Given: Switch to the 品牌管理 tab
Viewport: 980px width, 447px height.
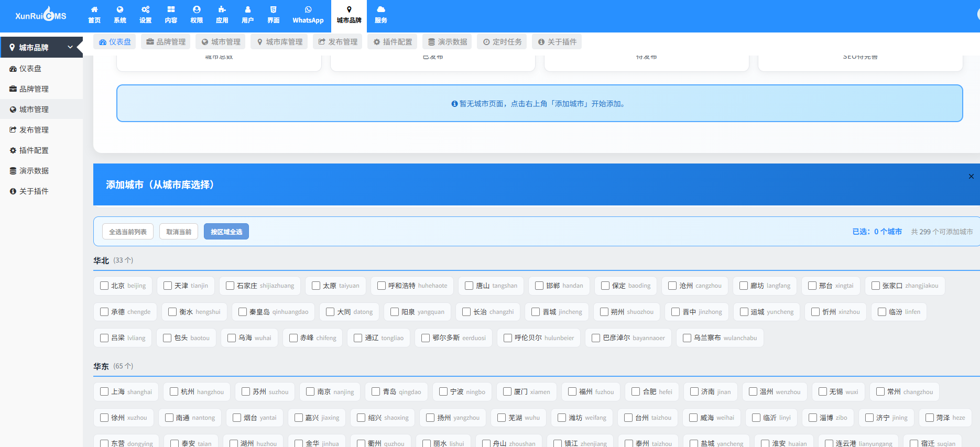Looking at the screenshot, I should click(x=166, y=42).
